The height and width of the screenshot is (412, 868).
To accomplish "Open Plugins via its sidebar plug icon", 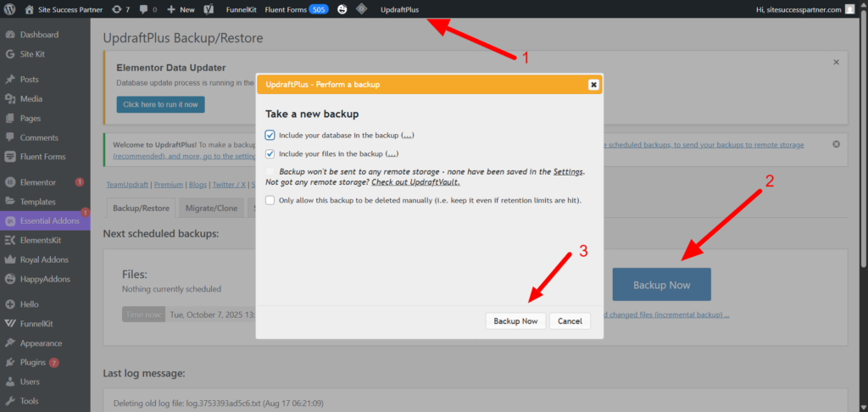I will (9, 362).
